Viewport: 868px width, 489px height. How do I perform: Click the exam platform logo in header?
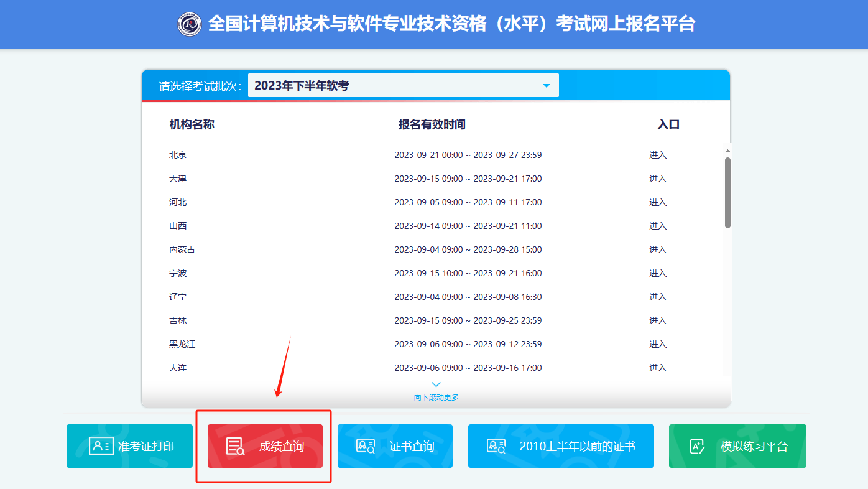click(190, 24)
